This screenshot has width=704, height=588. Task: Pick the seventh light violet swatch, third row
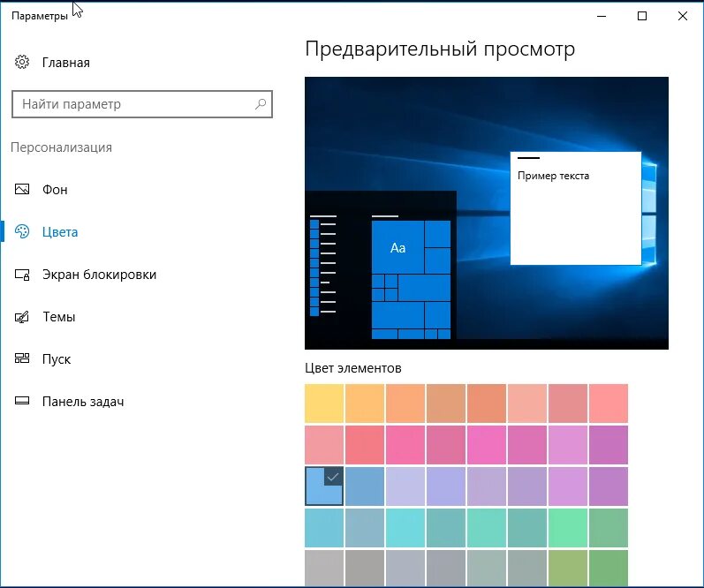[x=568, y=486]
